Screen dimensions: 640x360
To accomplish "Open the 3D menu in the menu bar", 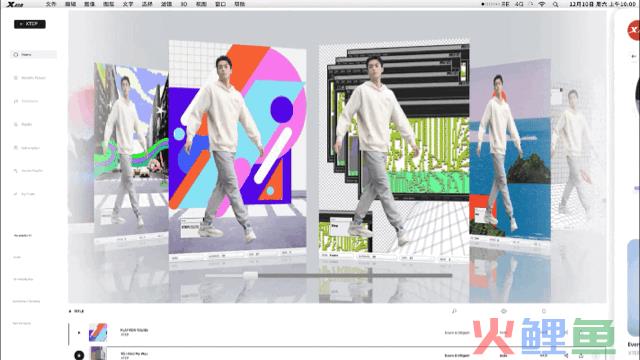I will click(184, 4).
